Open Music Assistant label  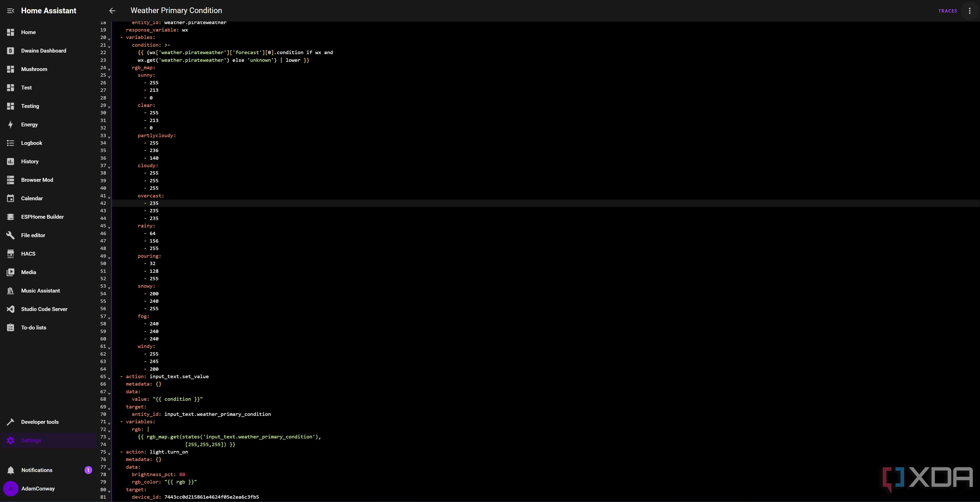coord(41,291)
